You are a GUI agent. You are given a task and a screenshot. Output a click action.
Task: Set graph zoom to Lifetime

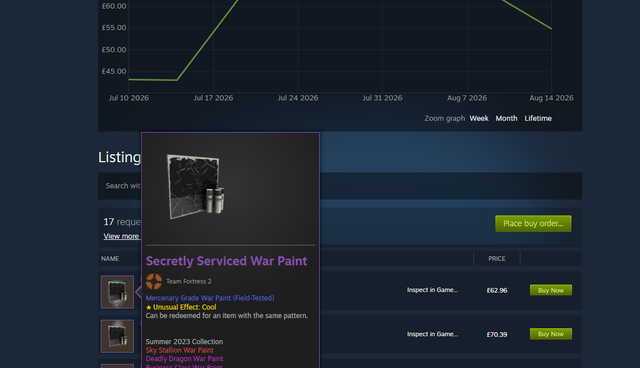(x=538, y=118)
